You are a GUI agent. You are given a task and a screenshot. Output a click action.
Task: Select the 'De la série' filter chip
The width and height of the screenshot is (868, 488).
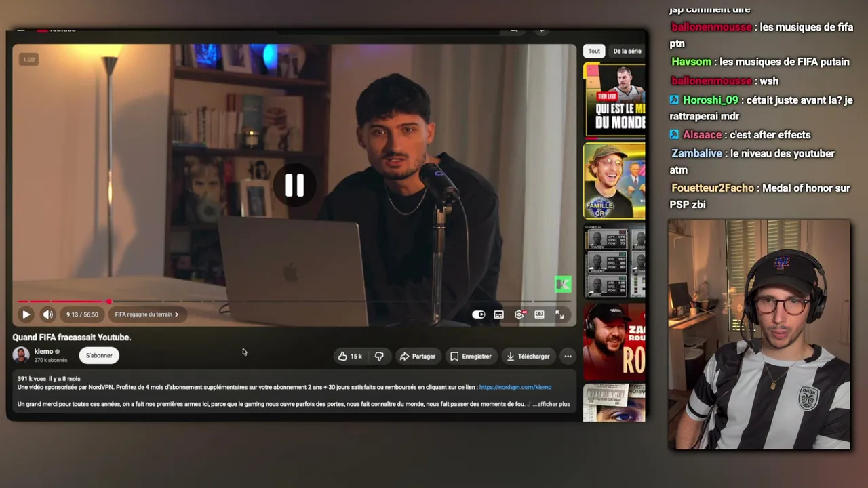pos(627,51)
